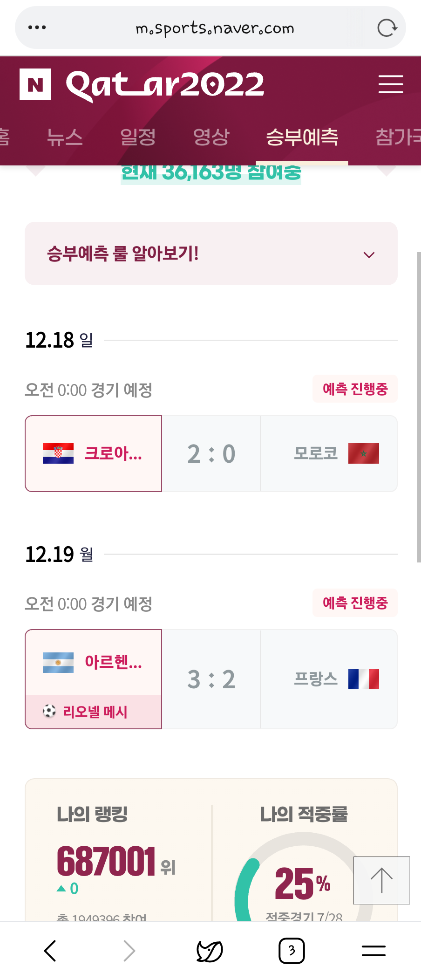Open the browser three-dots options
This screenshot has width=421, height=980.
point(37,27)
